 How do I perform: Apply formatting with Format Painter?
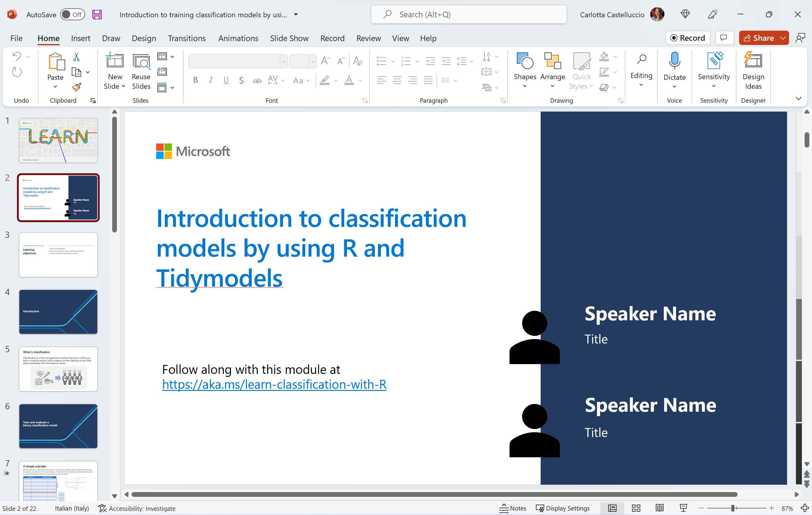(x=77, y=87)
